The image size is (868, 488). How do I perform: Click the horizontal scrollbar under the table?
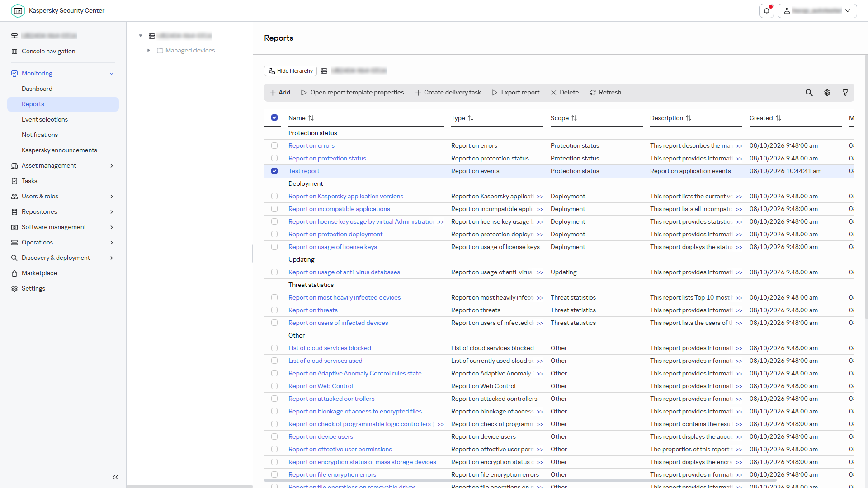[x=520, y=480]
